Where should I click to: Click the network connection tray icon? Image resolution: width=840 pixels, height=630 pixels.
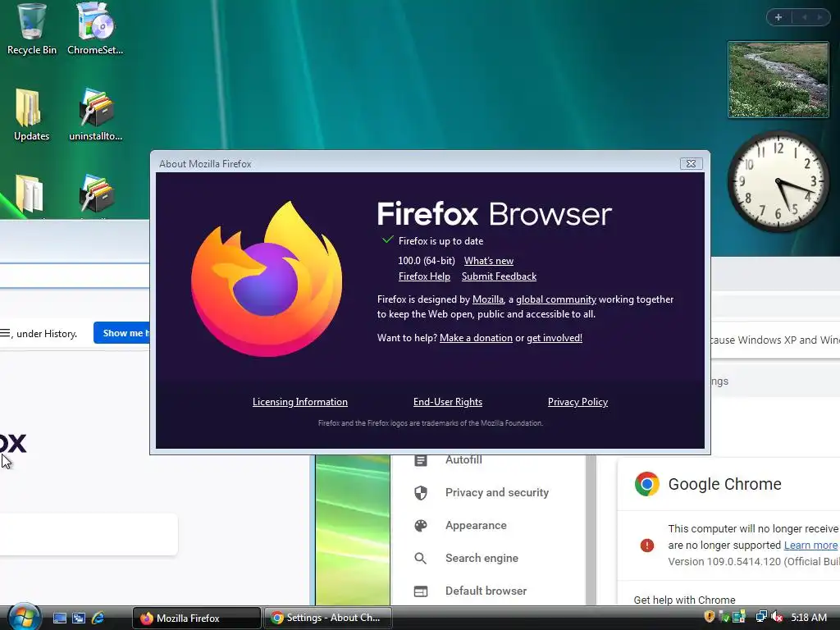760,617
